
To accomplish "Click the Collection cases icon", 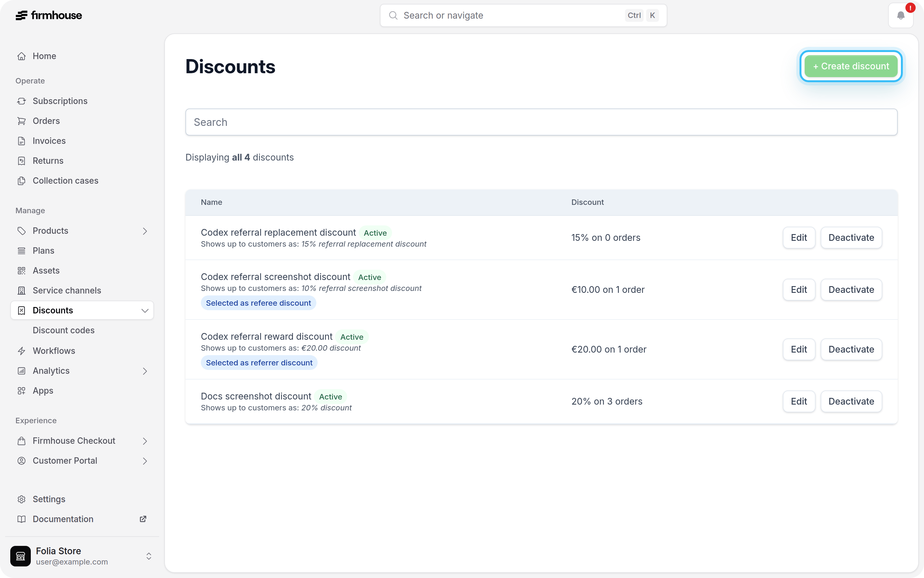I will (22, 180).
